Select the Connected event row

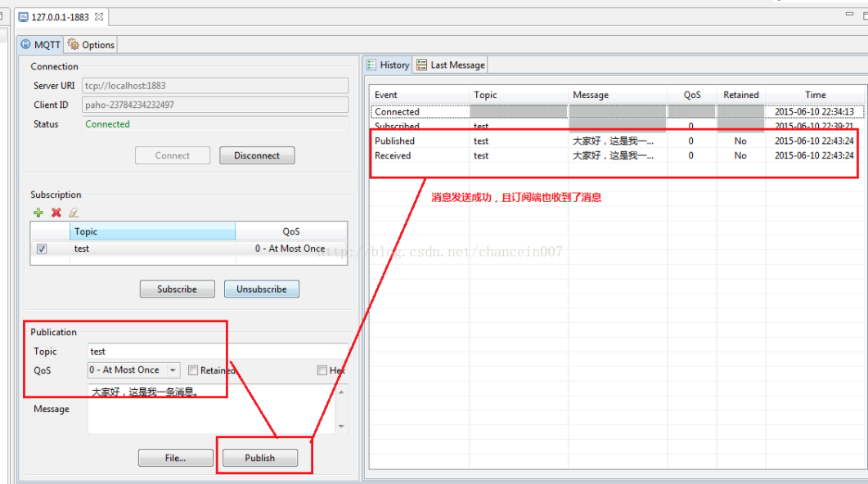click(617, 112)
